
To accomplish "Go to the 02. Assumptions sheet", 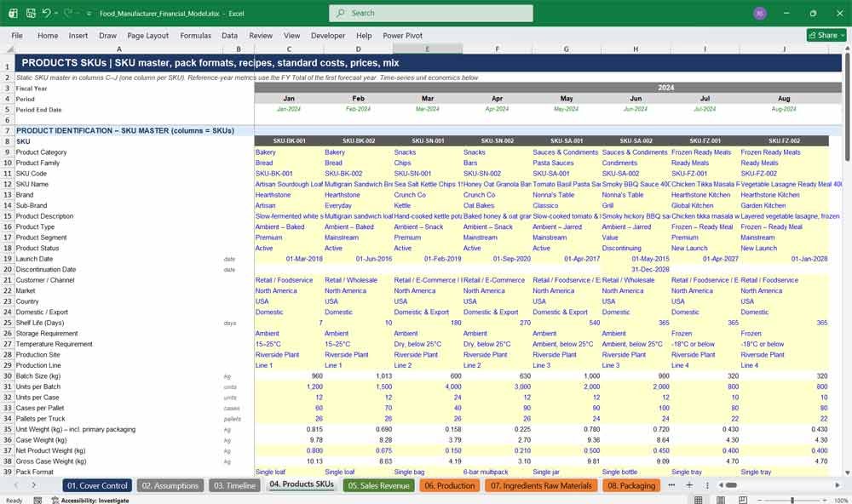I will point(170,485).
